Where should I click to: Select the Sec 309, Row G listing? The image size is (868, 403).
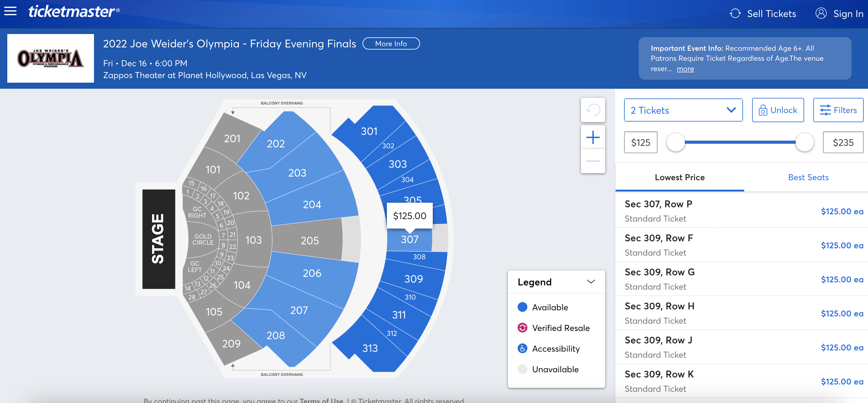tap(741, 279)
